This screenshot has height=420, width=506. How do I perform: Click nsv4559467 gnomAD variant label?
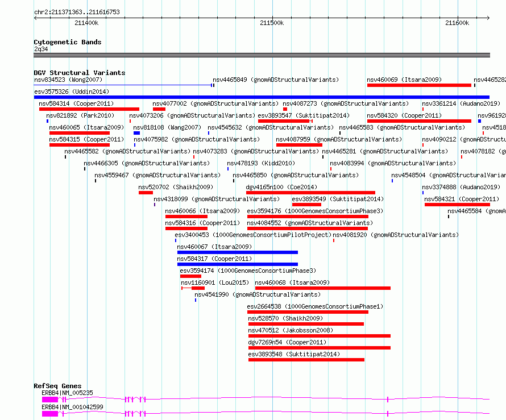tap(157, 175)
